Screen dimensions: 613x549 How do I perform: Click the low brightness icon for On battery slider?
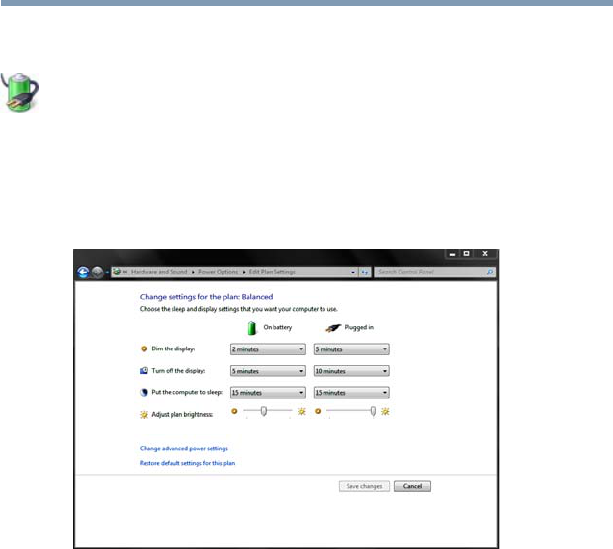coord(234,411)
